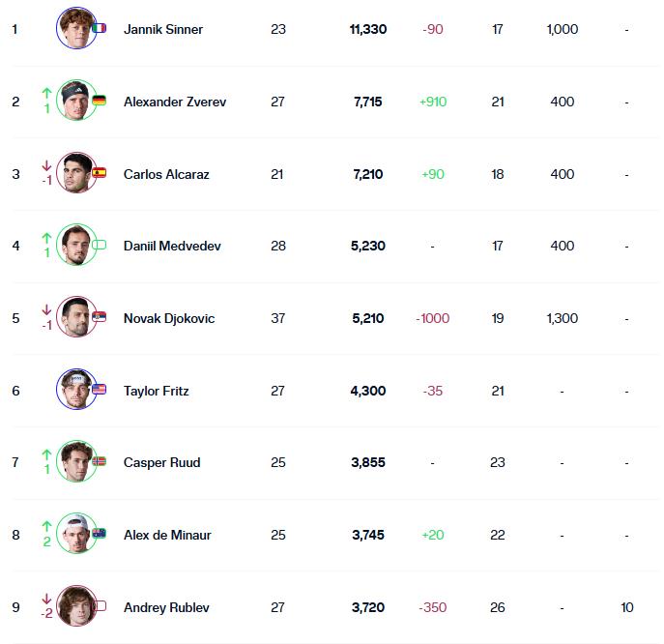Click the red down arrow for Alcaraz
Viewport: 664px width, 644px height.
pyautogui.click(x=46, y=165)
